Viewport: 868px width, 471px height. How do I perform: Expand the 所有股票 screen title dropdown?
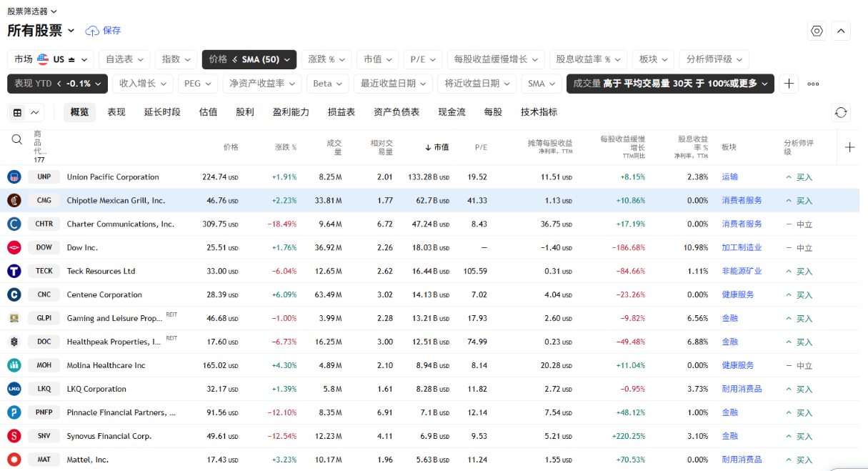tap(41, 31)
